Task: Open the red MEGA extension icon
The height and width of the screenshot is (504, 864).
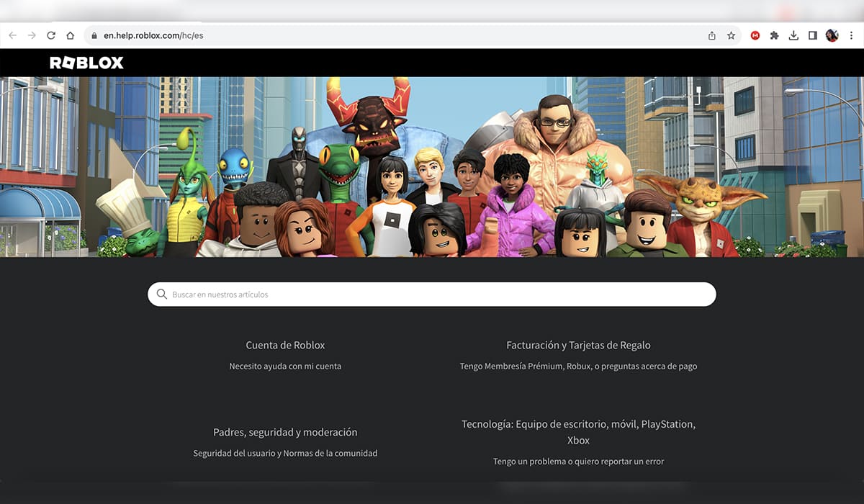Action: coord(755,35)
